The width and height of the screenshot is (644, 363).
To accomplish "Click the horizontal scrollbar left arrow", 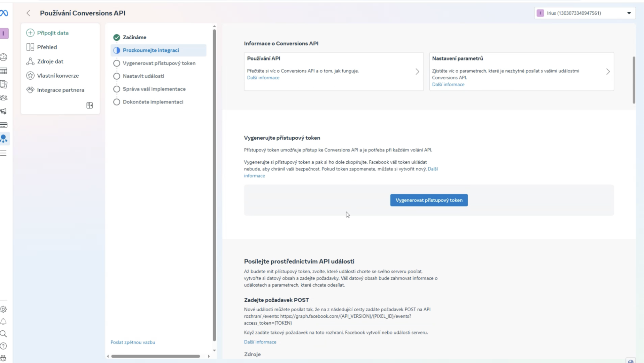I will [x=108, y=356].
